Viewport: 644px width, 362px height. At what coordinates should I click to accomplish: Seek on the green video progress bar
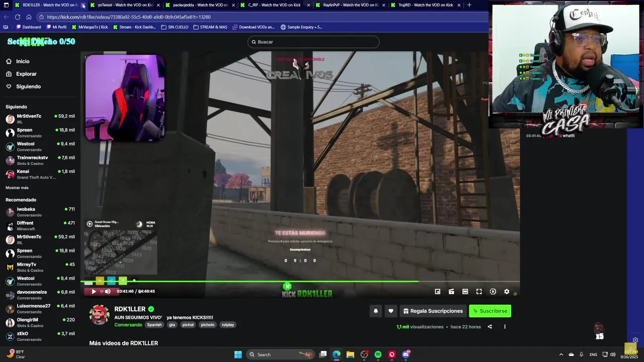point(300,281)
